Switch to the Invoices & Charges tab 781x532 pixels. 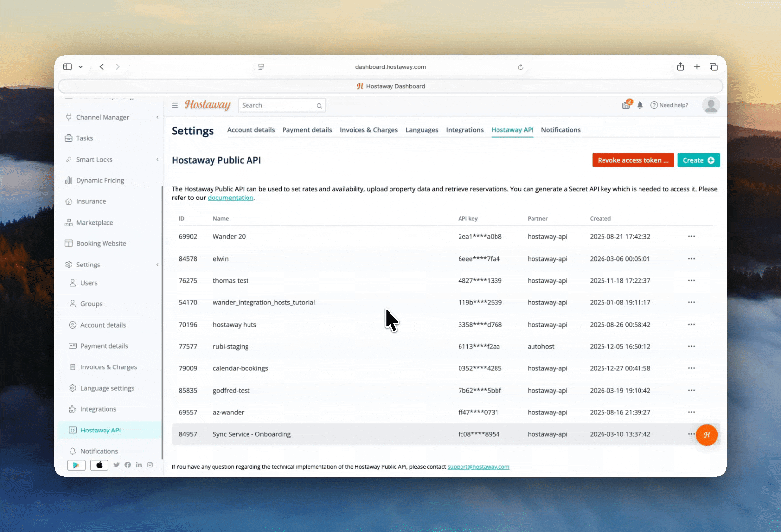click(369, 130)
